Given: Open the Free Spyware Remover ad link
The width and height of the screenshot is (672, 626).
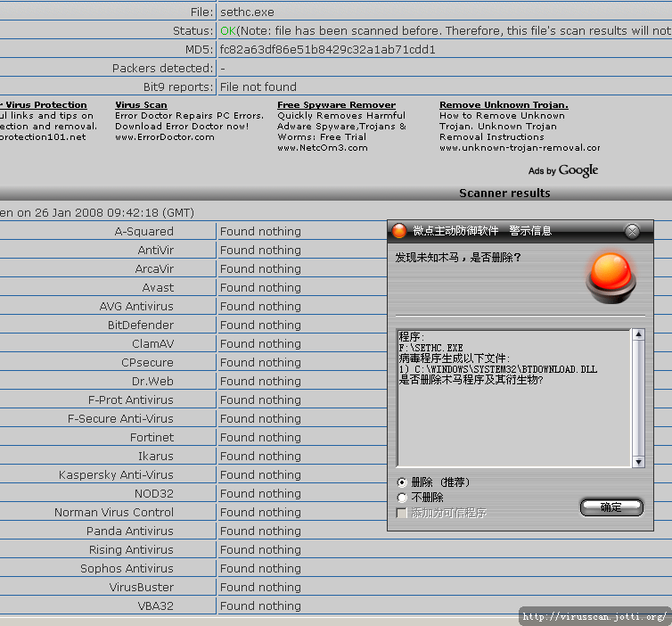Looking at the screenshot, I should click(336, 104).
